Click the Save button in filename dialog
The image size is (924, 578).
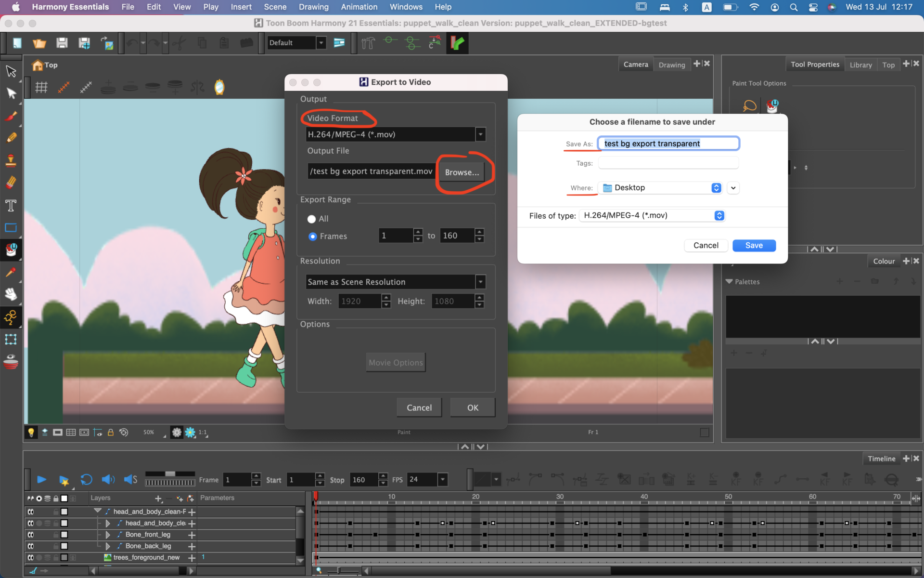tap(754, 245)
